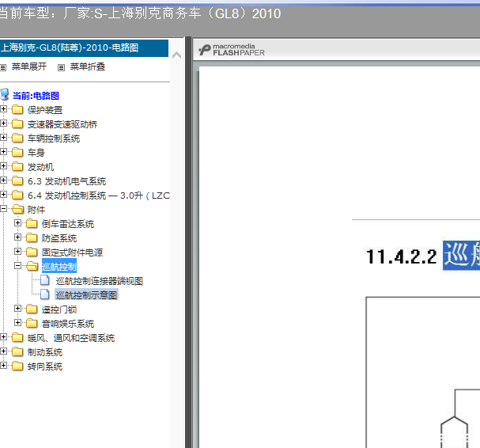Viewport: 480px width, 448px height.
Task: Click the 车辆控制系统 folder icon
Action: (x=17, y=138)
